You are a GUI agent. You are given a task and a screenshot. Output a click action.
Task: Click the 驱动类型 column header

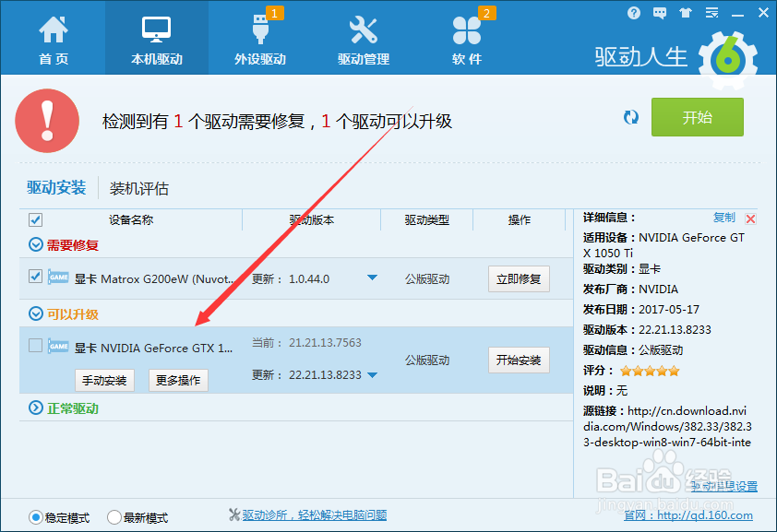click(426, 219)
